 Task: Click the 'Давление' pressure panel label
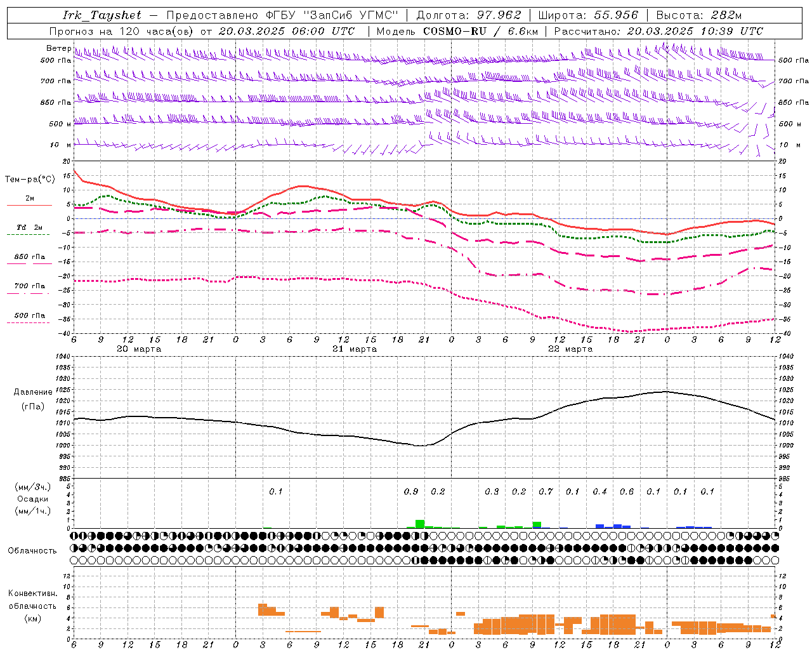tap(32, 392)
